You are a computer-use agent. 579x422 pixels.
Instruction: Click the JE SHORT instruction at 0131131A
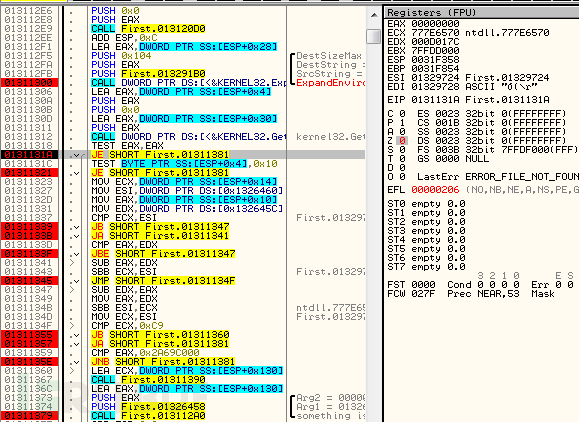point(160,155)
